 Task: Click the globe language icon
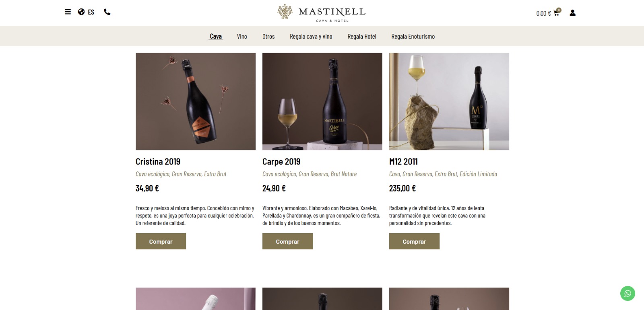tap(81, 12)
